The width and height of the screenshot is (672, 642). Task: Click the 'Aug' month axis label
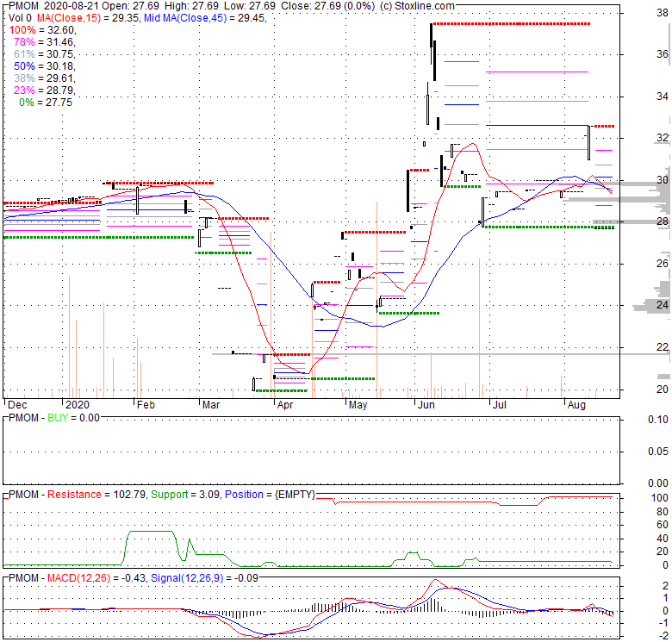[576, 405]
